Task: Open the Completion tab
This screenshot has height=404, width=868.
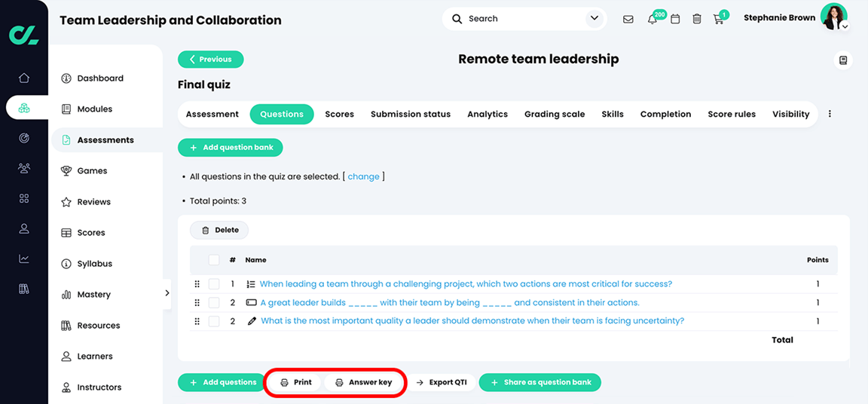Action: click(665, 114)
